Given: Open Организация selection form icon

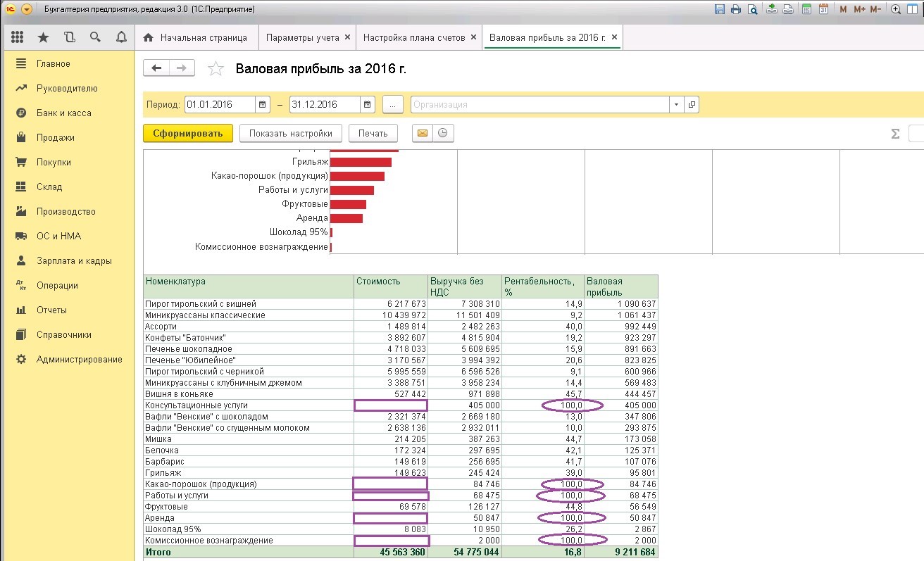Looking at the screenshot, I should [x=692, y=104].
